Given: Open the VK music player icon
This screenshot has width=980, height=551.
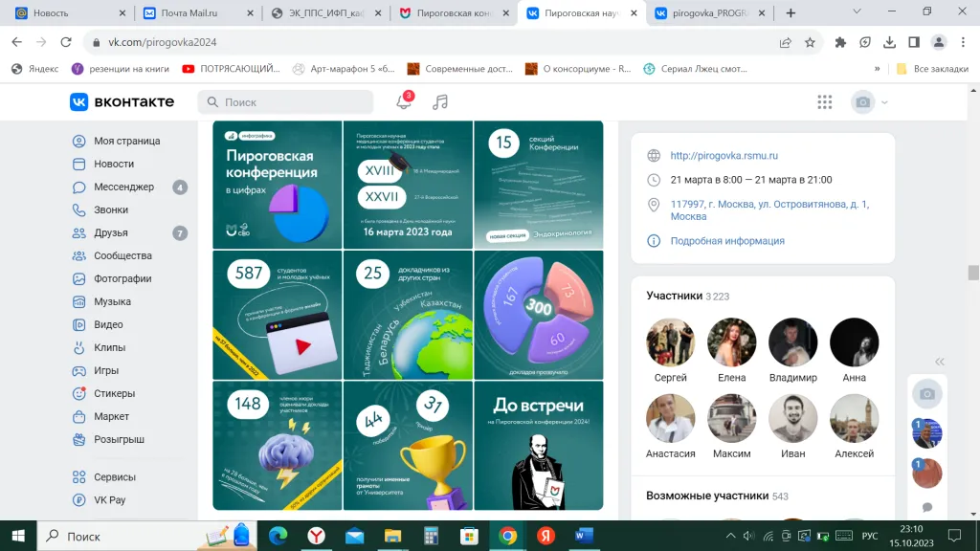Looking at the screenshot, I should [x=440, y=101].
